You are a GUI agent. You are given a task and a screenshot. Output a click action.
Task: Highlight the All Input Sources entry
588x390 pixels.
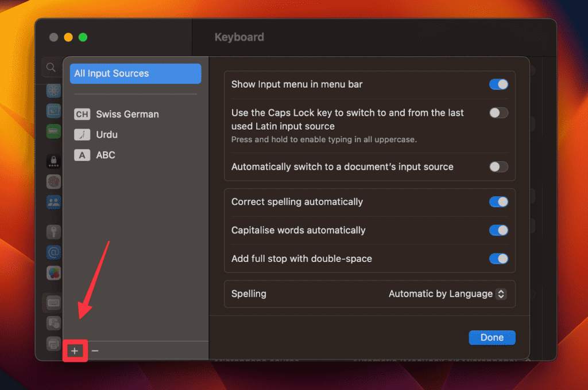tap(135, 73)
